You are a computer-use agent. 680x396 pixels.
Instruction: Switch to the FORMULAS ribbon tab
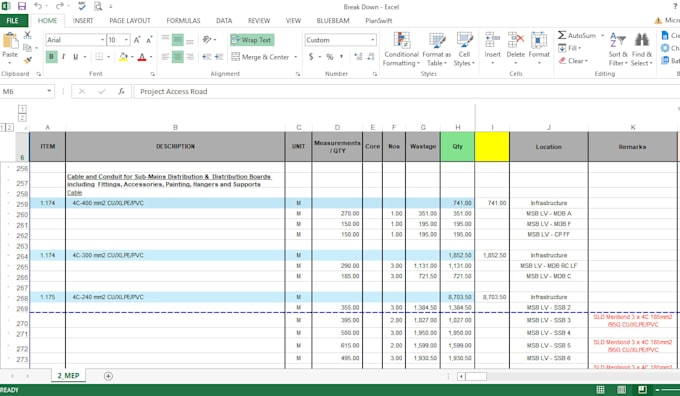coord(183,21)
